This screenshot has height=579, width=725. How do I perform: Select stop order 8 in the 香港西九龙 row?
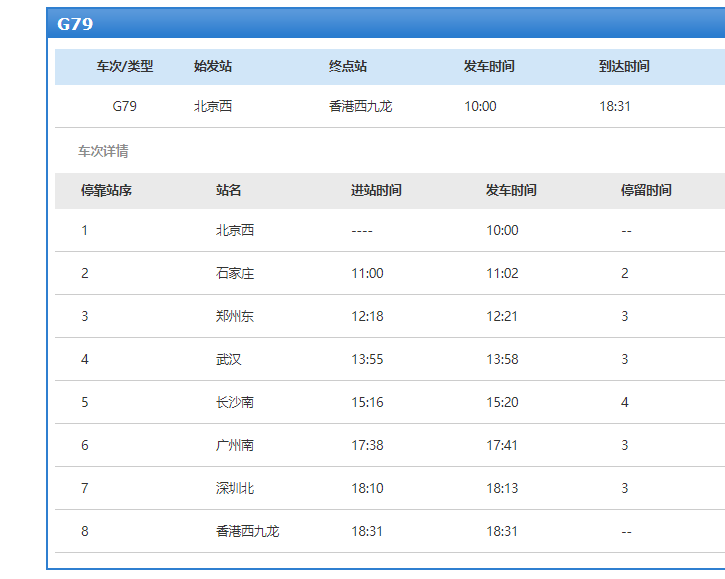pos(85,531)
